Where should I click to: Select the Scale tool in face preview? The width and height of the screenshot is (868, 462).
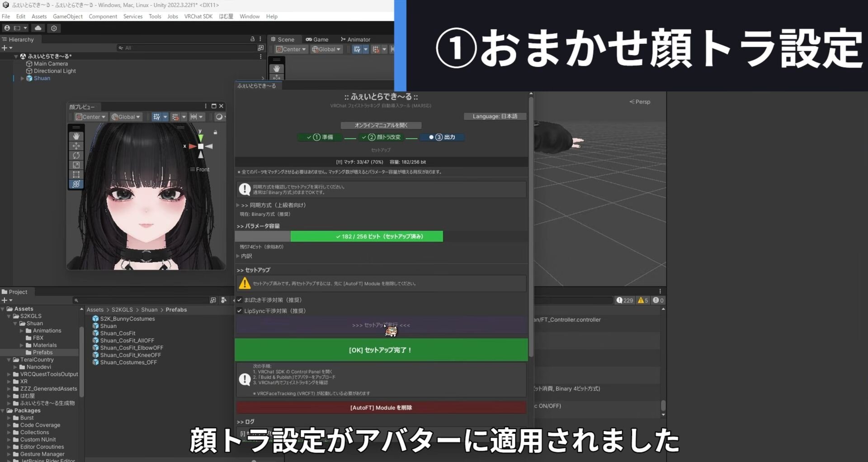tap(76, 165)
